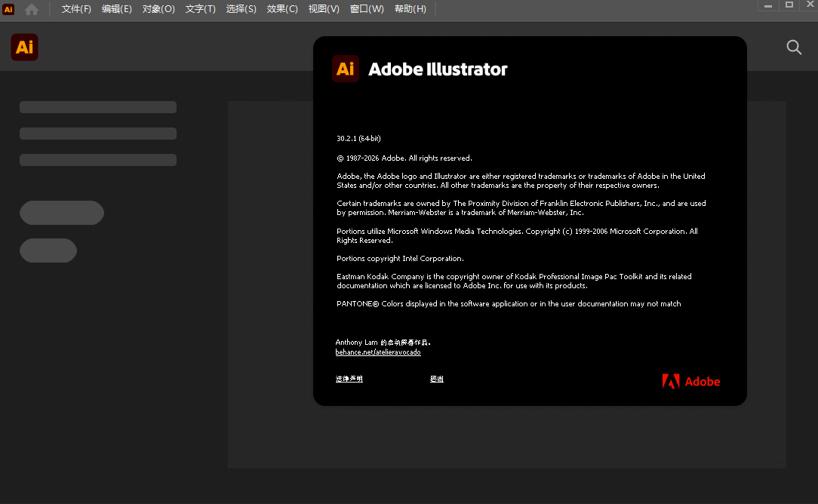Open the 文字(T) Type menu
Image resolution: width=818 pixels, height=504 pixels.
point(199,10)
